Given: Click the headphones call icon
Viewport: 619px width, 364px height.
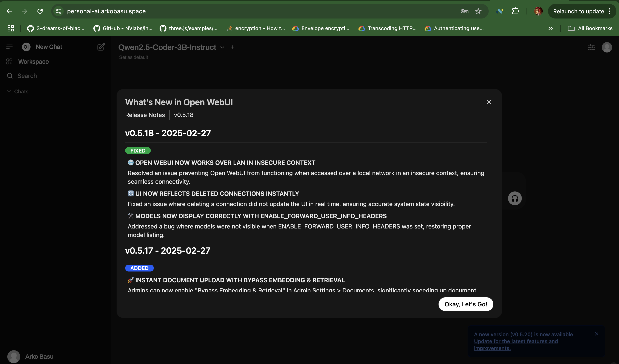Looking at the screenshot, I should pos(515,198).
